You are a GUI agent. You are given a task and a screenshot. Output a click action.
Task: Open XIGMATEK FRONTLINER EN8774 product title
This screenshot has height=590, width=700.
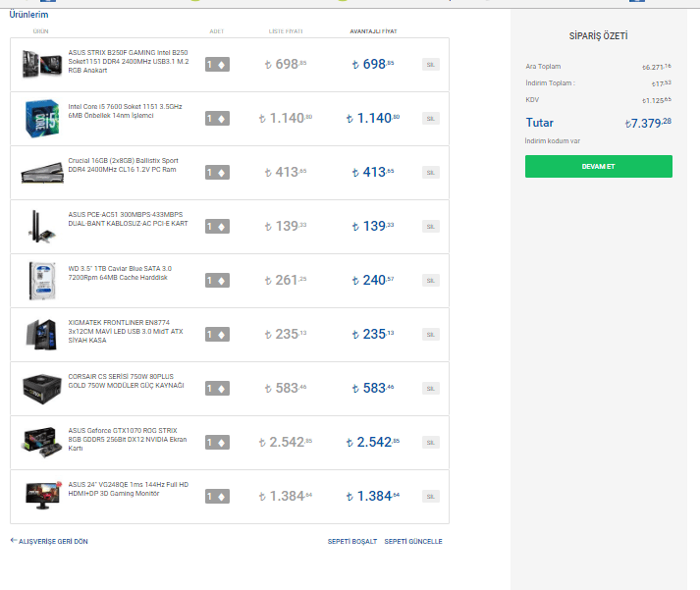[126, 332]
